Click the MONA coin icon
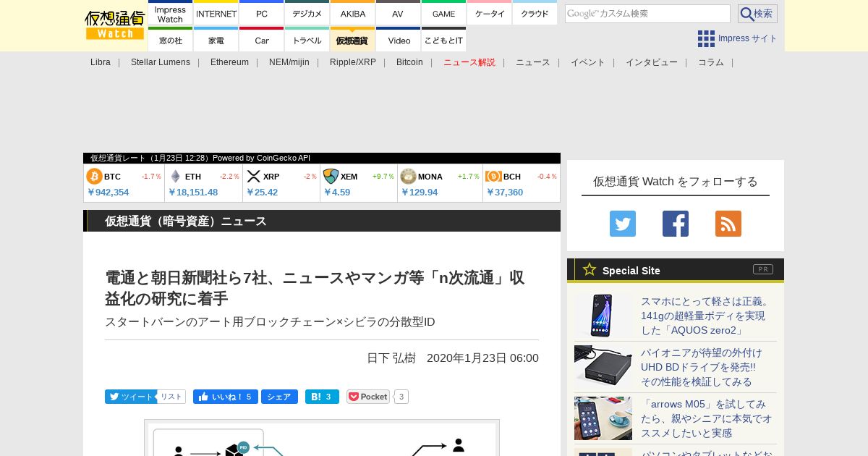This screenshot has height=456, width=868. 408,177
